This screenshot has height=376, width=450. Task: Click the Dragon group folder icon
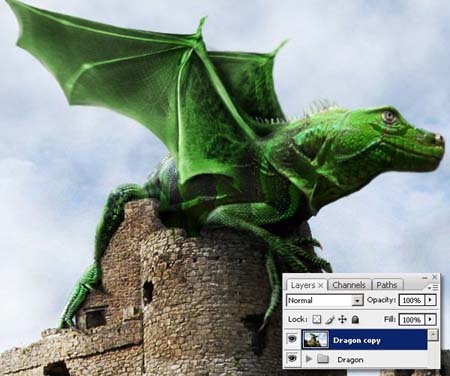tap(323, 359)
